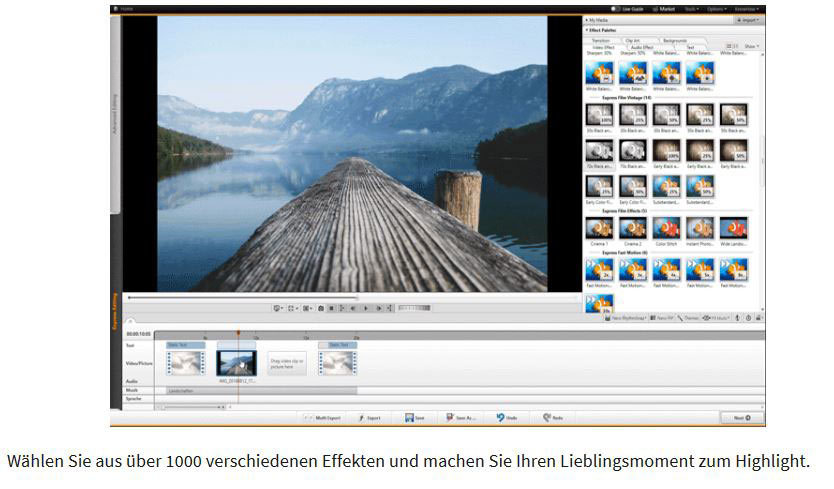Switch to the Text tab
Viewport: 834px width, 489px height.
pos(690,47)
